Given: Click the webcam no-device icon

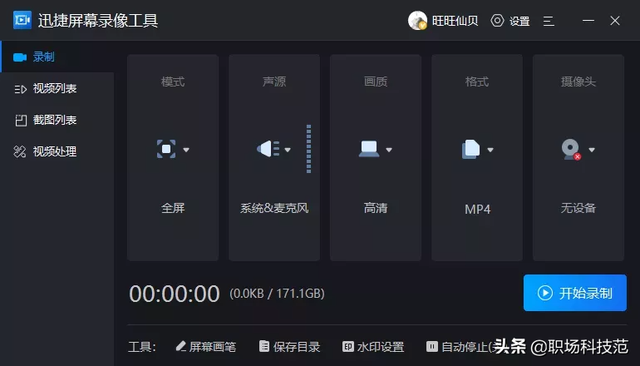Looking at the screenshot, I should point(571,149).
